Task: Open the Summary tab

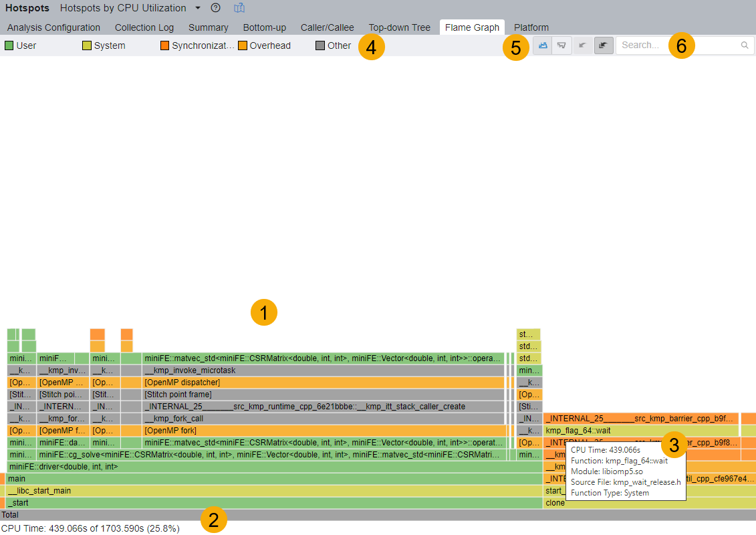Action: click(208, 27)
